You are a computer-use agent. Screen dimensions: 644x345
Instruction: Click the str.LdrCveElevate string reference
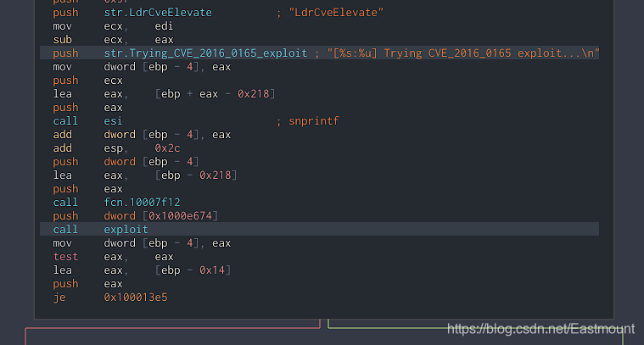pyautogui.click(x=158, y=13)
